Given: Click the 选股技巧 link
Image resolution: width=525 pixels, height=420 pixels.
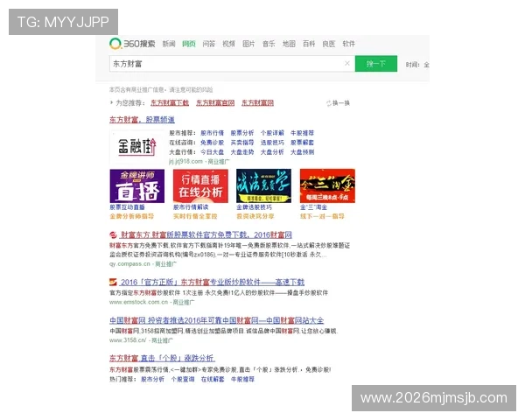Looking at the screenshot, I should tap(272, 143).
